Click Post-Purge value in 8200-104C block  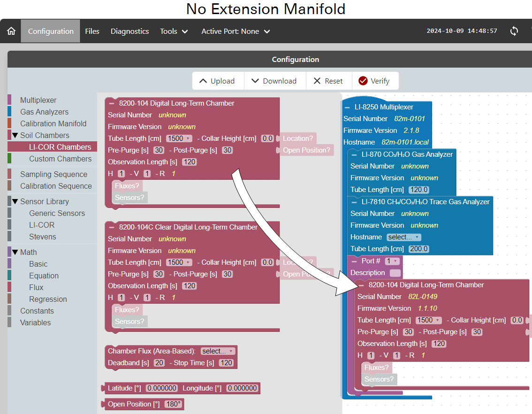228,274
